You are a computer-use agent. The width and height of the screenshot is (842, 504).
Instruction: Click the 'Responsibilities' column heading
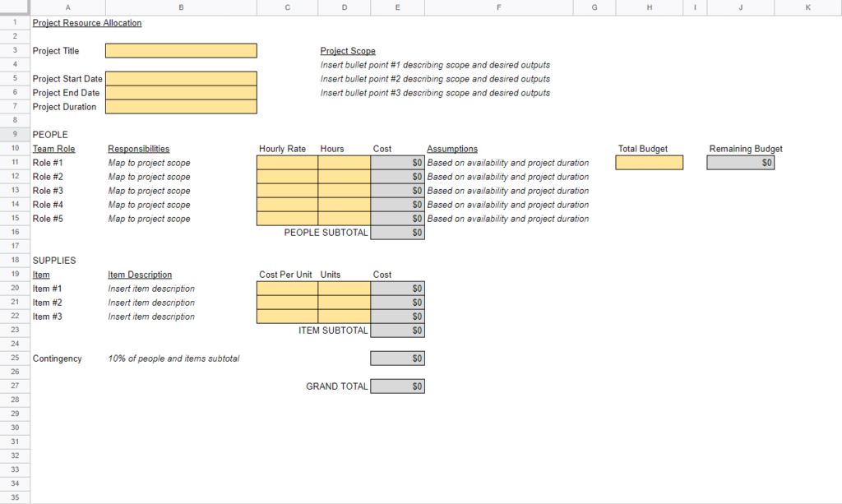click(x=138, y=149)
